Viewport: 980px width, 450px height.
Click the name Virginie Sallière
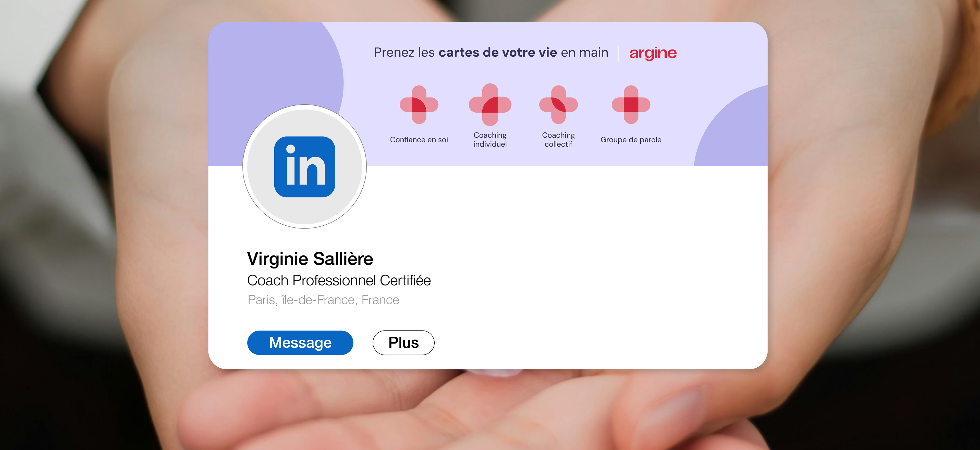click(310, 259)
